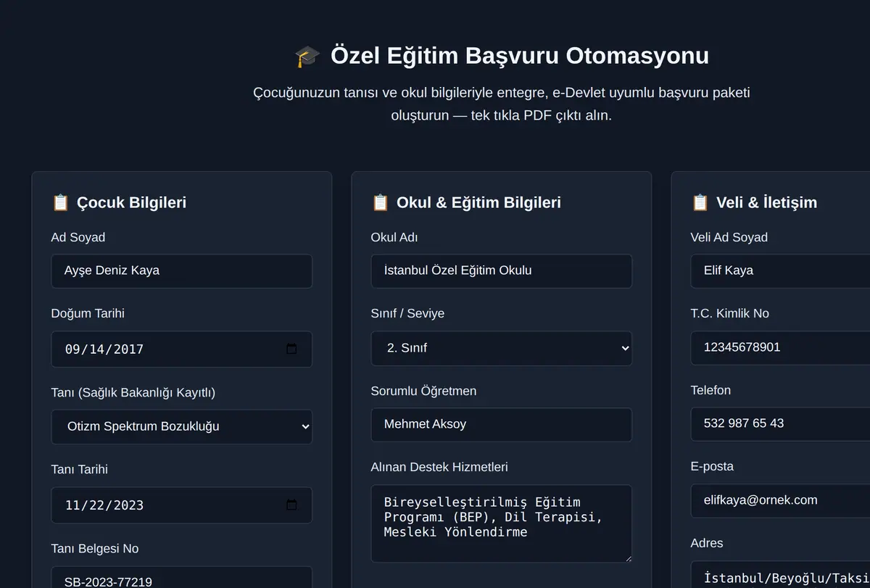Open the Tanı diagnosis dropdown

coord(182,426)
